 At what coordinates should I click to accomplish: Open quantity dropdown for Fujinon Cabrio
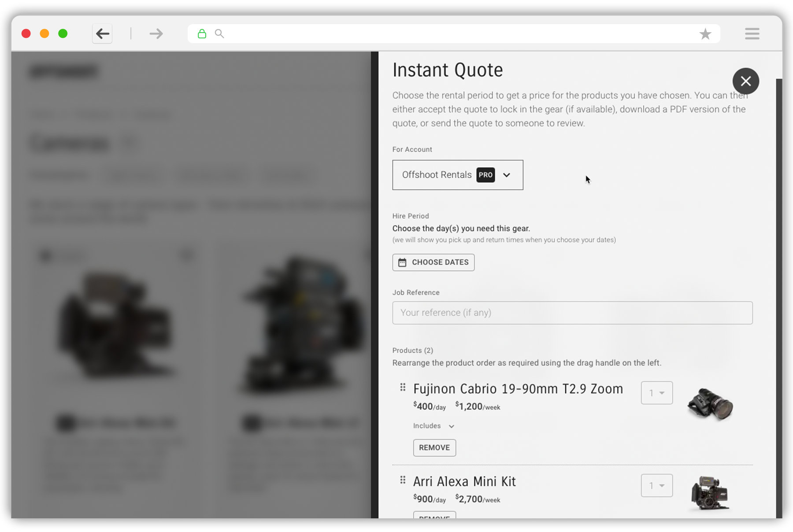coord(656,393)
